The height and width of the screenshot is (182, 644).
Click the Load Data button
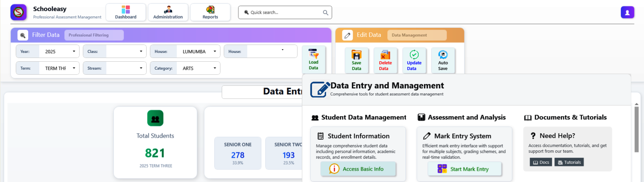(x=313, y=60)
